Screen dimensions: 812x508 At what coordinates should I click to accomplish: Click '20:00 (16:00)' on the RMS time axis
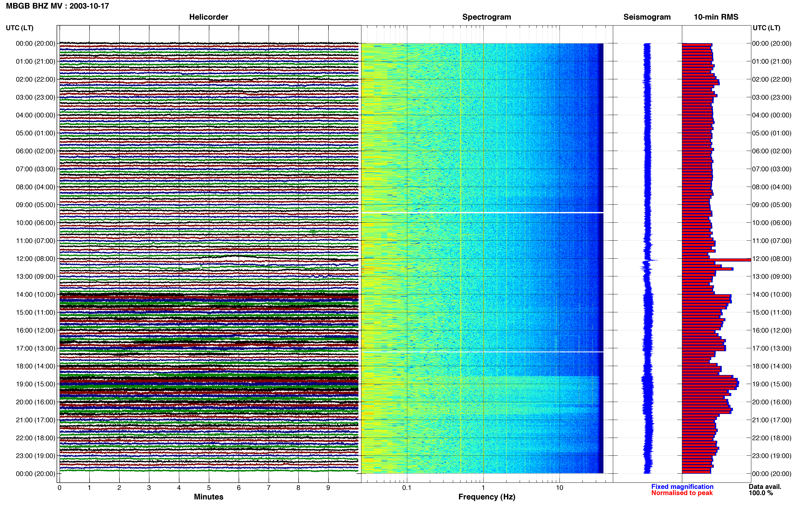pyautogui.click(x=772, y=402)
